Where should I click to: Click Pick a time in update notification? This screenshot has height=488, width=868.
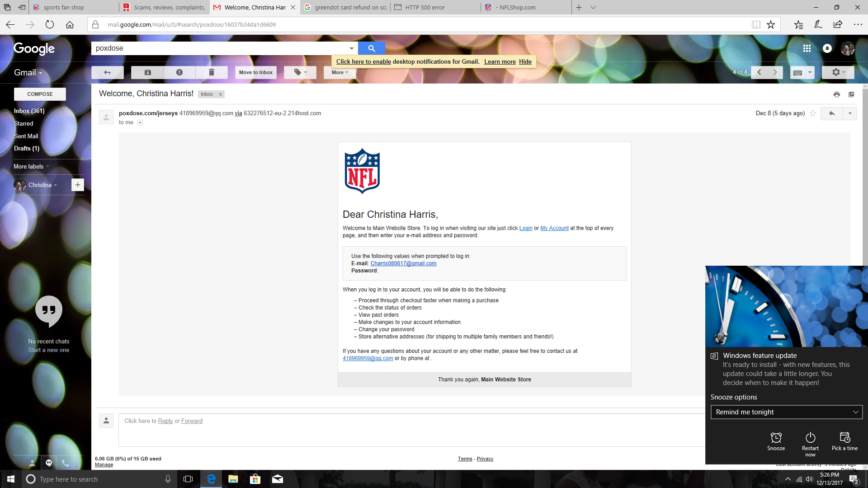click(x=844, y=441)
